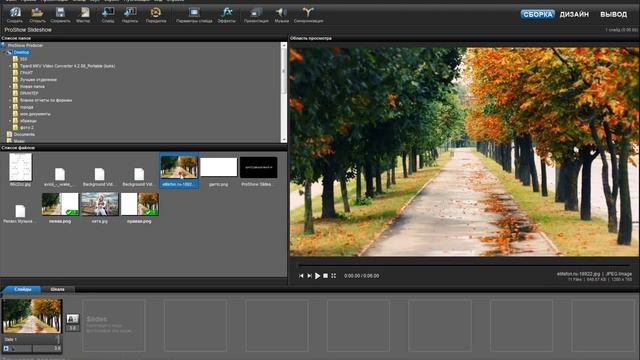Select the катя.jpg girl thumbnail
640x360 pixels.
[100, 204]
